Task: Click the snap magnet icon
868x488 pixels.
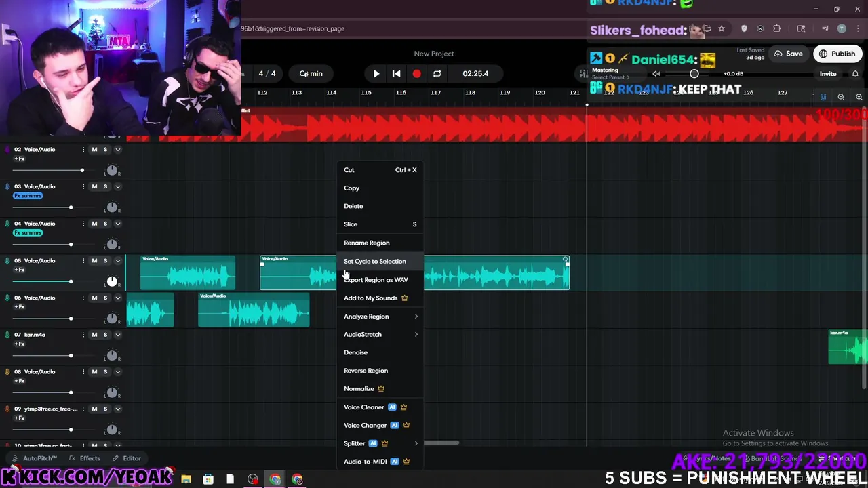Action: [x=823, y=97]
